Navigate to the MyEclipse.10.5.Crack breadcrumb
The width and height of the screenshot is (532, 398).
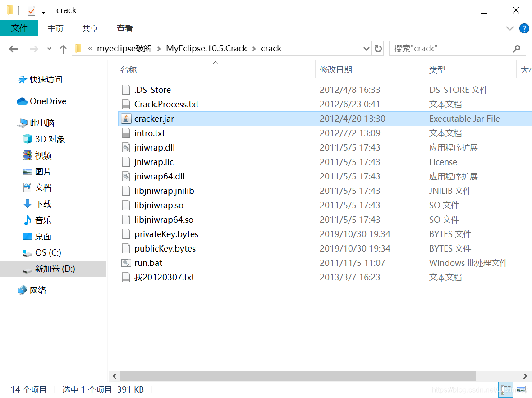[206, 49]
